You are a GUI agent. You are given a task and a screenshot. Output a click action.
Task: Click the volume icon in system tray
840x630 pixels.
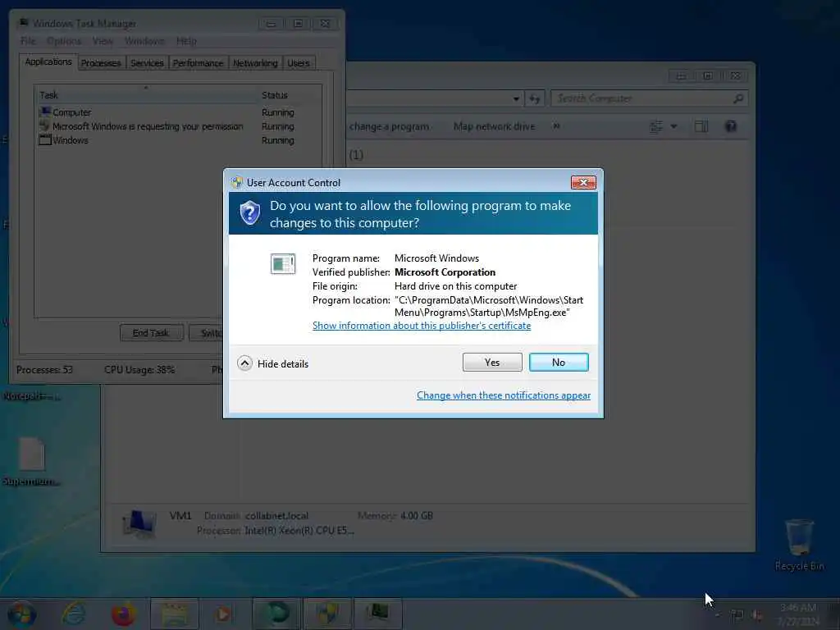pos(757,615)
